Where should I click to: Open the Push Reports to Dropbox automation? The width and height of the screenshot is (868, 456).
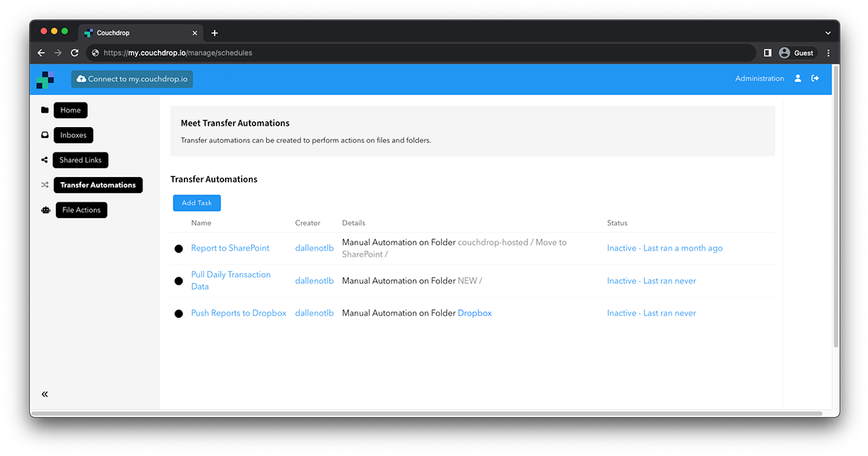click(x=239, y=314)
